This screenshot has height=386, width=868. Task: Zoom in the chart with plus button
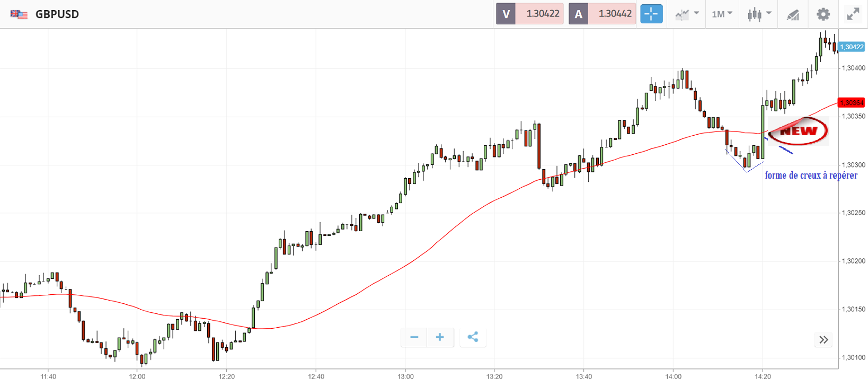[x=440, y=337]
